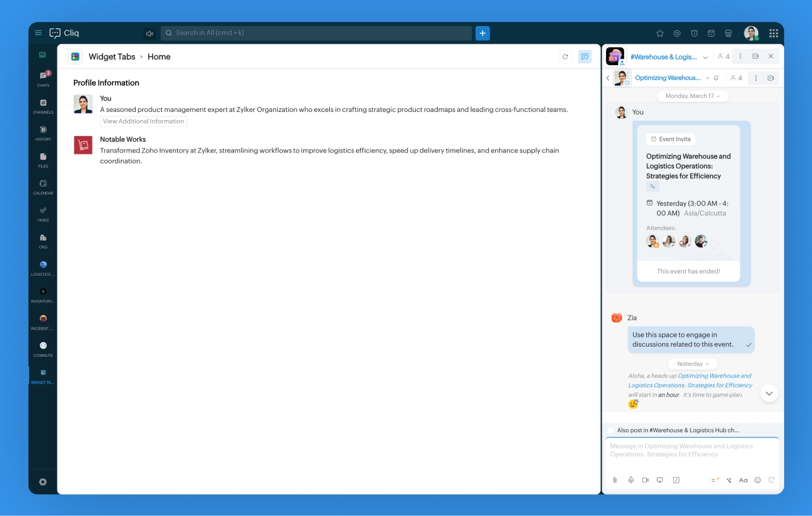The image size is (812, 516).
Task: Open #Warehouse & Logistics channel title link
Action: click(x=663, y=57)
